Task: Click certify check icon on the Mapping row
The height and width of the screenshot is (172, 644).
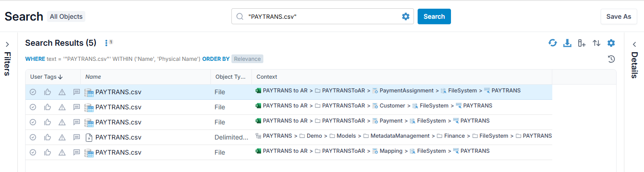Action: click(33, 152)
